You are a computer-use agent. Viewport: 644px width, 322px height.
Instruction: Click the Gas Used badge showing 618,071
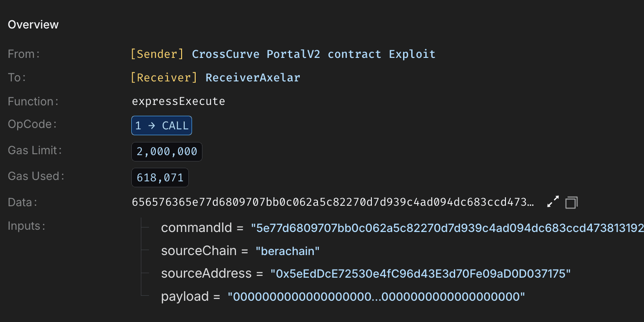(160, 177)
